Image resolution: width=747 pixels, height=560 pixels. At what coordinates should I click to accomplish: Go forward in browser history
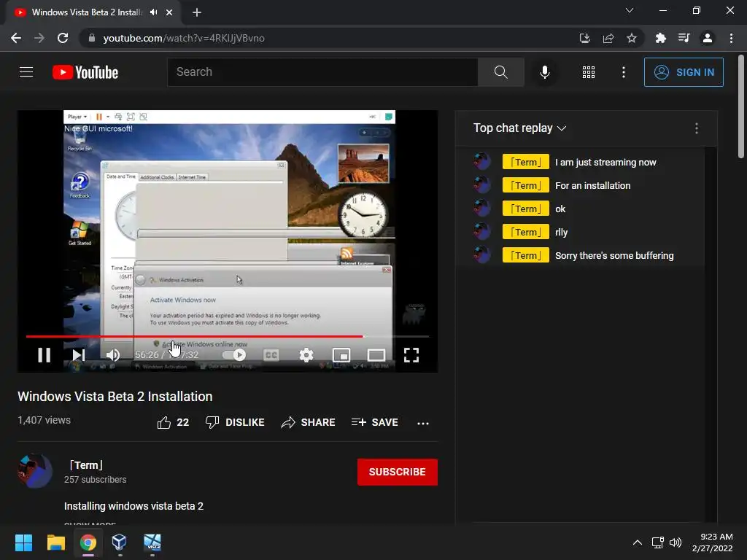39,38
